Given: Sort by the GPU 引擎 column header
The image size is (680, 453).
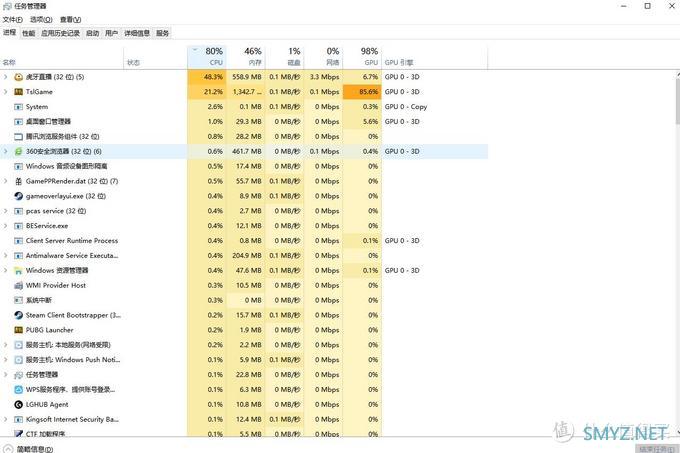Looking at the screenshot, I should [435, 57].
